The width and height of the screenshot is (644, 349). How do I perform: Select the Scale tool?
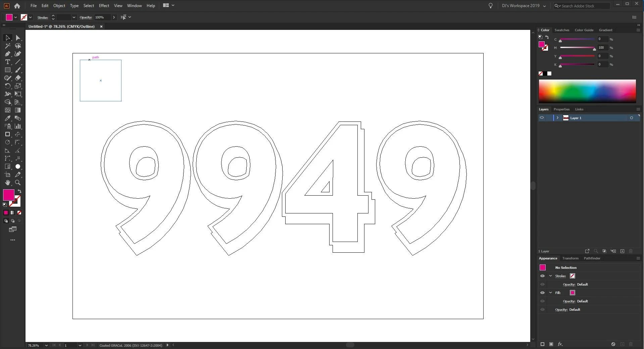click(x=18, y=86)
